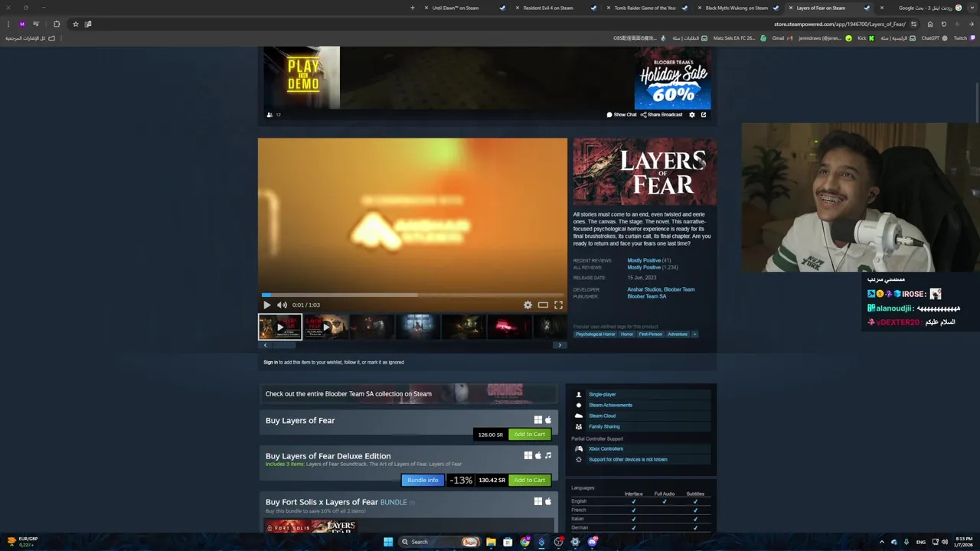
Task: Open Psychological Horror tag
Action: click(x=596, y=334)
